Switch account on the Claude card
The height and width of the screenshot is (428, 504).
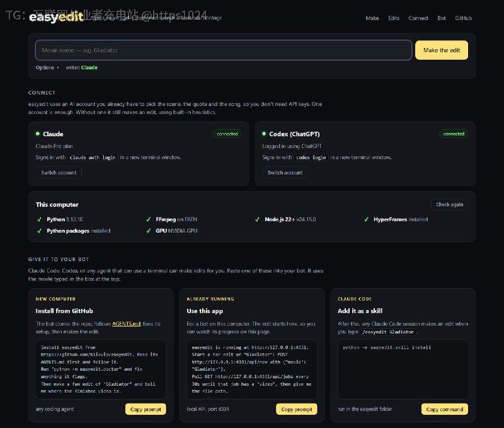59,173
